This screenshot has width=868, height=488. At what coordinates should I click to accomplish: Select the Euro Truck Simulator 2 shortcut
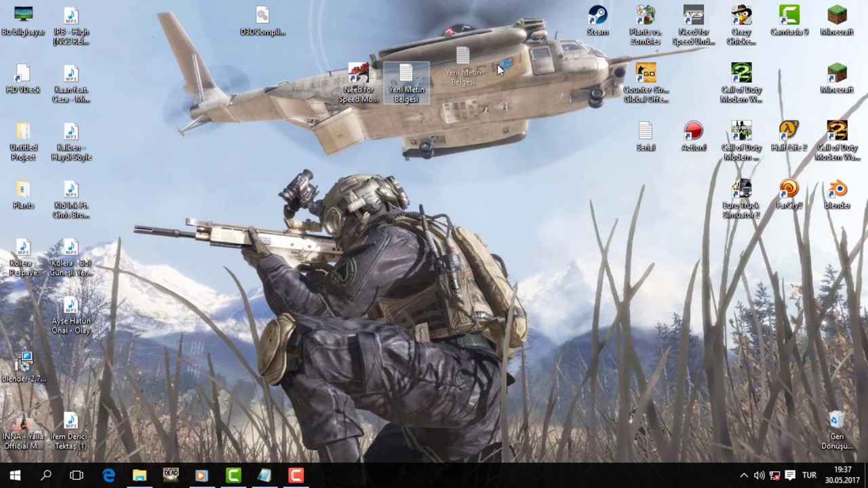pos(741,199)
